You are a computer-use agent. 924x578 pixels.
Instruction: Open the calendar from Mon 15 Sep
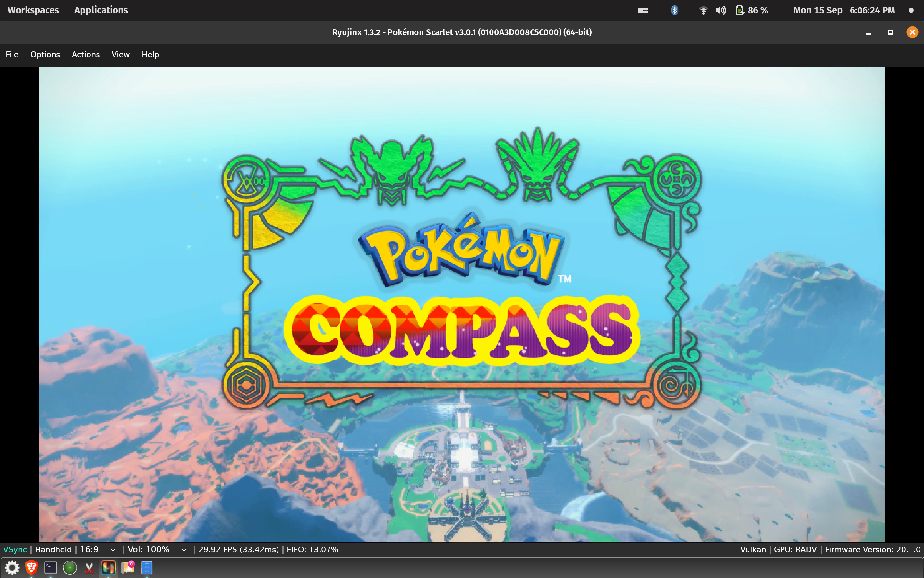pyautogui.click(x=817, y=10)
